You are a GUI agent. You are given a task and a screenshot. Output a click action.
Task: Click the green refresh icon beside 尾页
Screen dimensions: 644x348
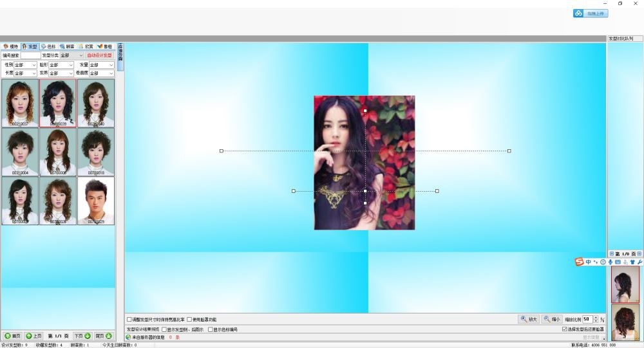(109, 336)
